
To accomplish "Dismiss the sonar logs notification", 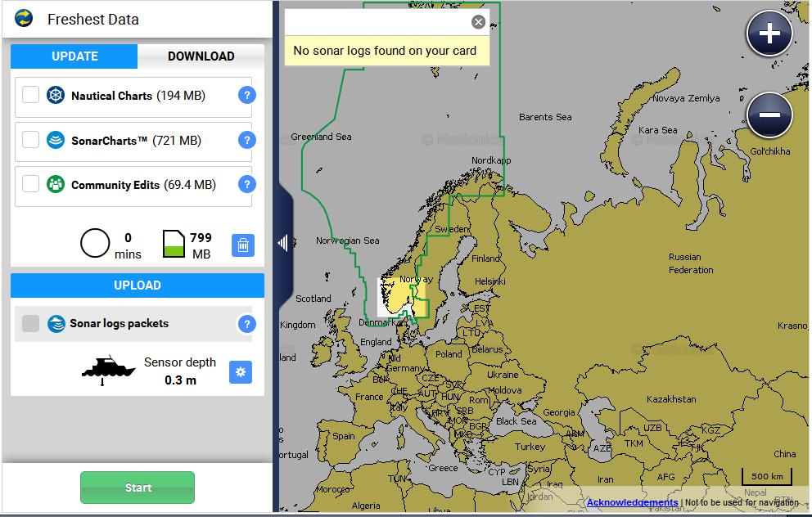I will pyautogui.click(x=479, y=22).
